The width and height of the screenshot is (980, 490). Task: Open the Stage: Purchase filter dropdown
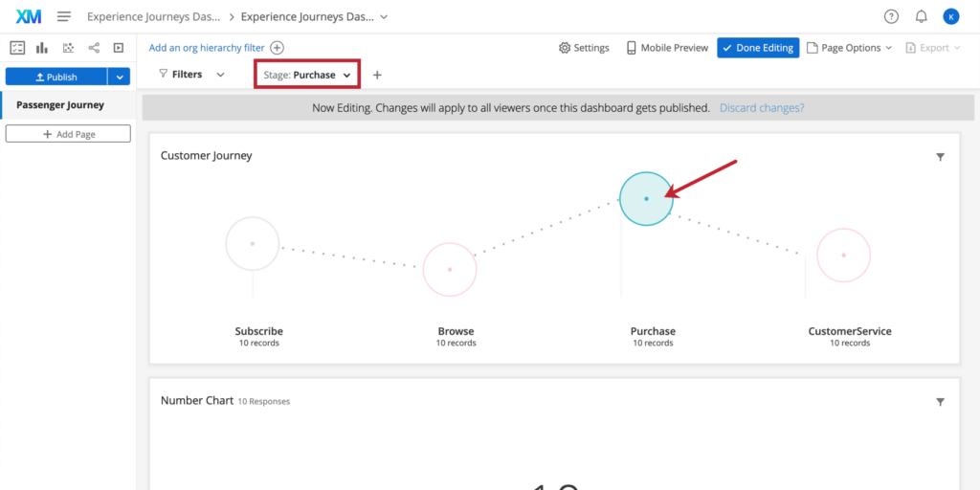point(307,75)
